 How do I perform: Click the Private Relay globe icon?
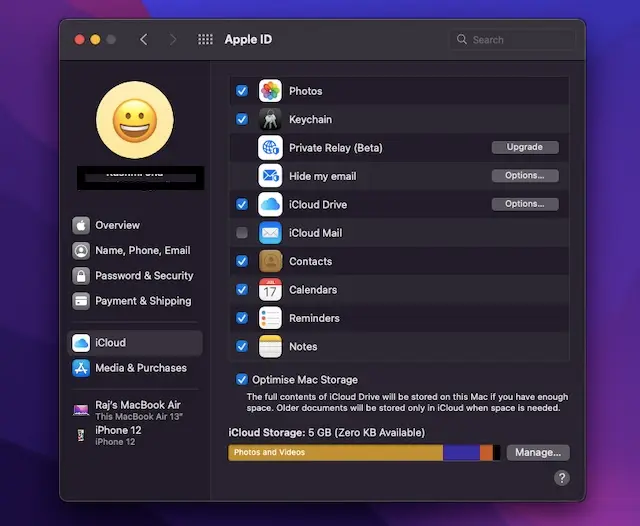coord(270,147)
